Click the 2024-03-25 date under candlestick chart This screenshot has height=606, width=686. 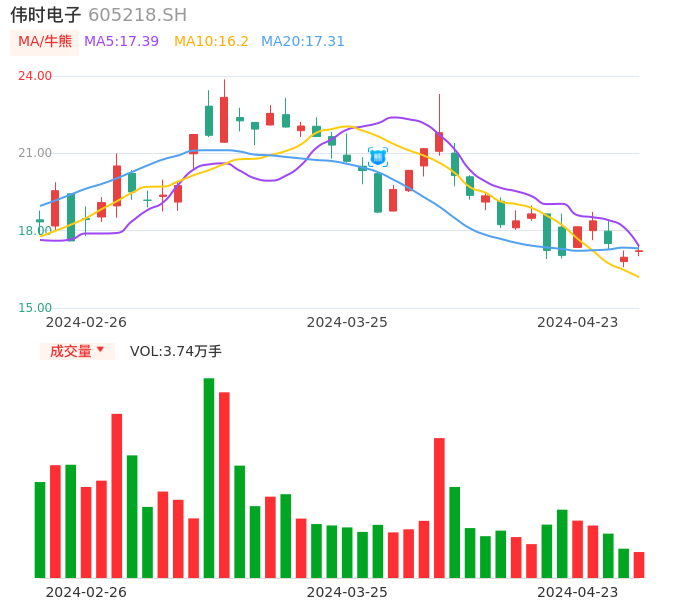pos(347,322)
